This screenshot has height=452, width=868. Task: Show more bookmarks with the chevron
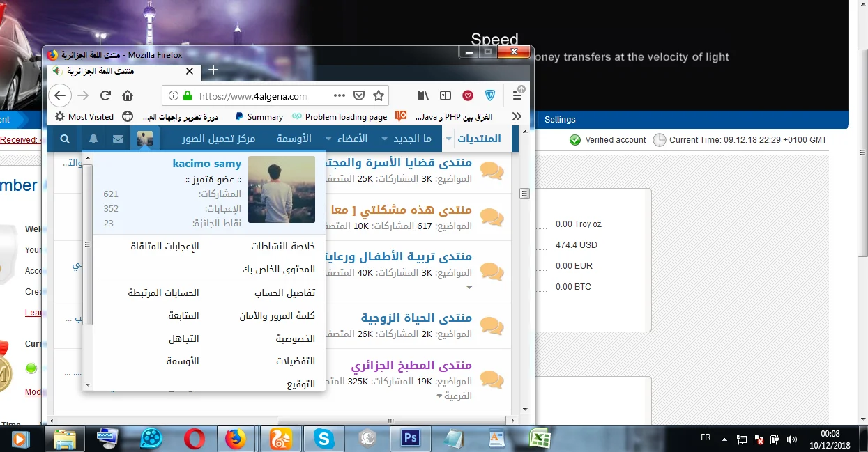517,116
